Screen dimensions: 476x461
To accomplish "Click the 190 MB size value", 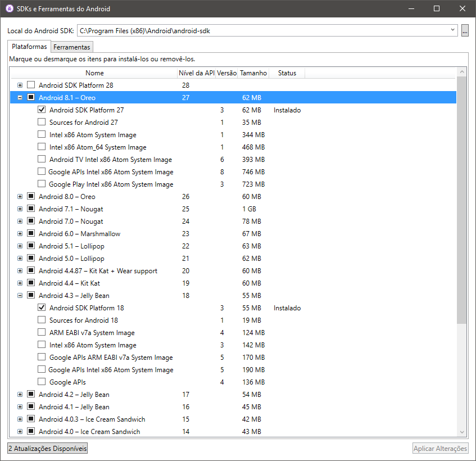I will [x=253, y=370].
